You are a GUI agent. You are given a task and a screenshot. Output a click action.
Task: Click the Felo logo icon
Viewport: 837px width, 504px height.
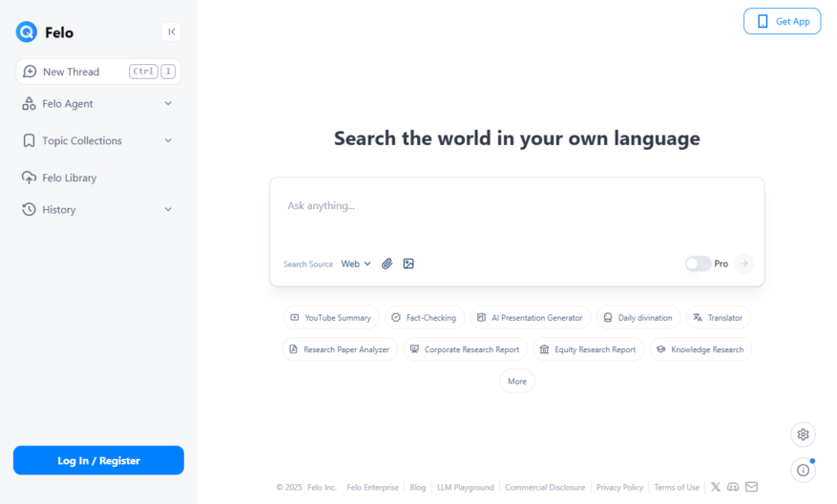click(26, 32)
